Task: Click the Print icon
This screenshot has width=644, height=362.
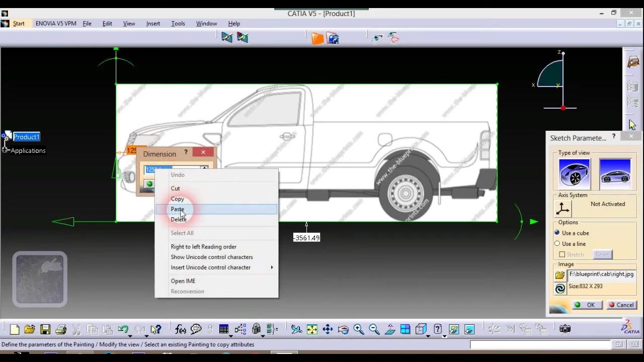Action: coord(61,329)
